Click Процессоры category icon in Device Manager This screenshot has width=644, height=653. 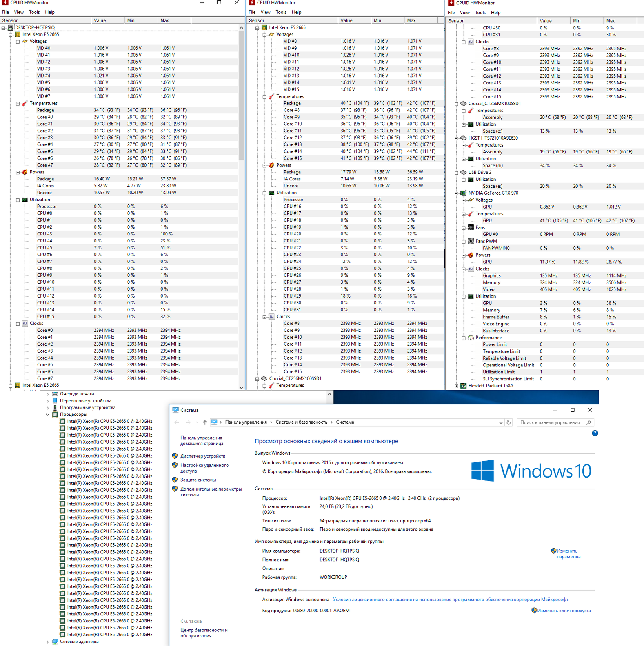click(55, 415)
